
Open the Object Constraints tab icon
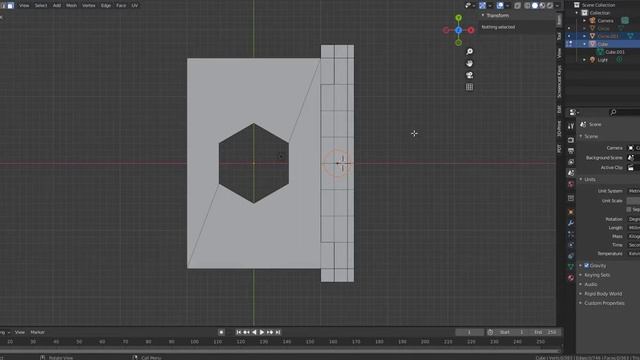[571, 256]
